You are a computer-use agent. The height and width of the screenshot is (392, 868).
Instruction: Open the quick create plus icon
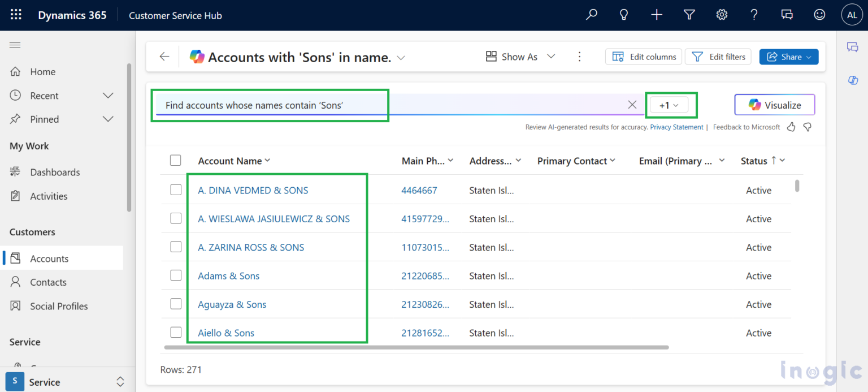[x=657, y=15]
